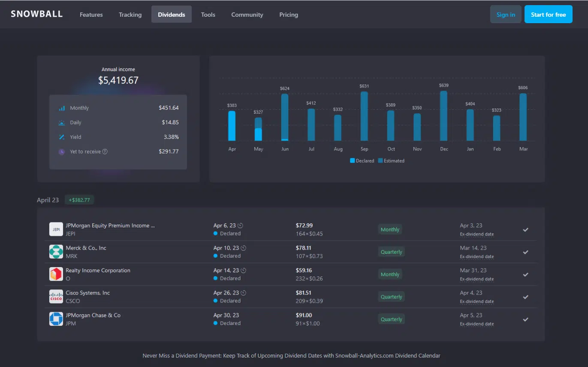The height and width of the screenshot is (367, 588).
Task: Click the checkmark in the JEPI row
Action: point(525,230)
